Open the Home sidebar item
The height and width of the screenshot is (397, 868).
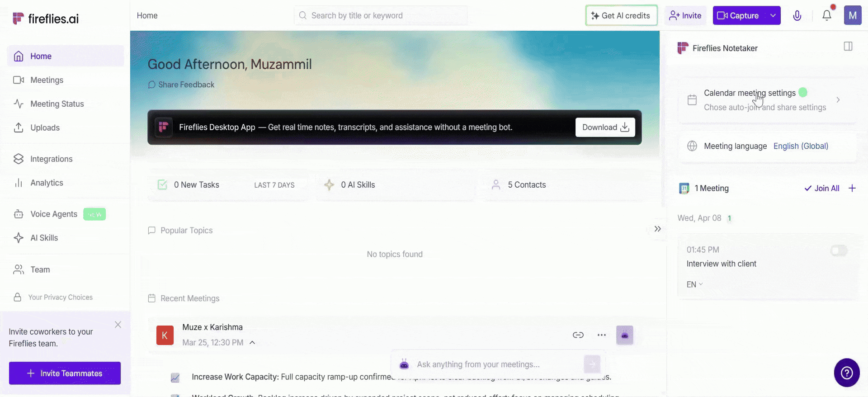66,56
